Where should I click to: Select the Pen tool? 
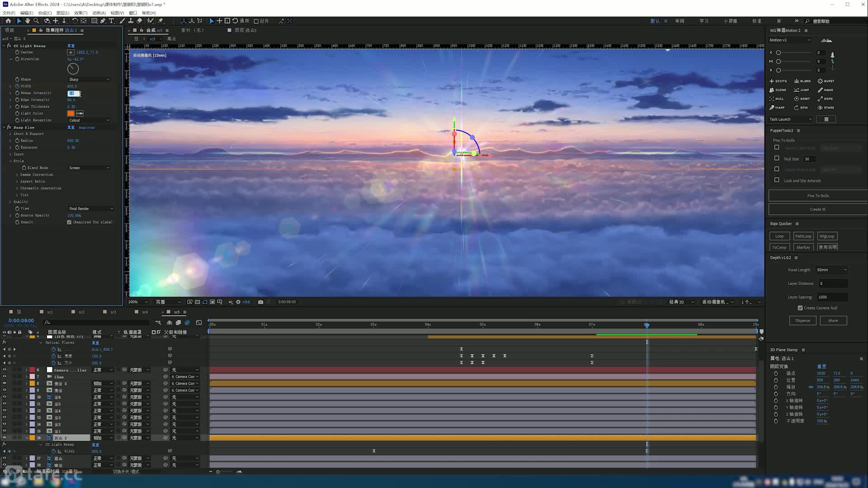pos(103,21)
